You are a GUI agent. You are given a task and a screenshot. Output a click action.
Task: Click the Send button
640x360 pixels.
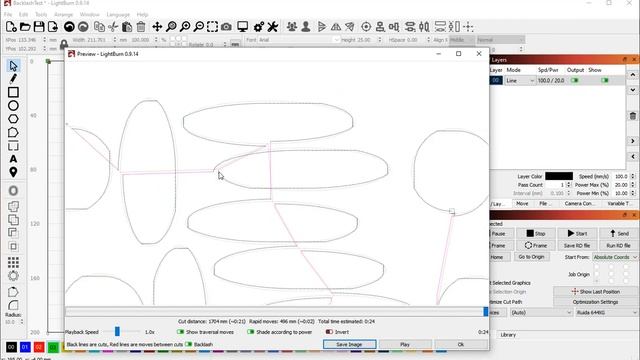tap(619, 233)
